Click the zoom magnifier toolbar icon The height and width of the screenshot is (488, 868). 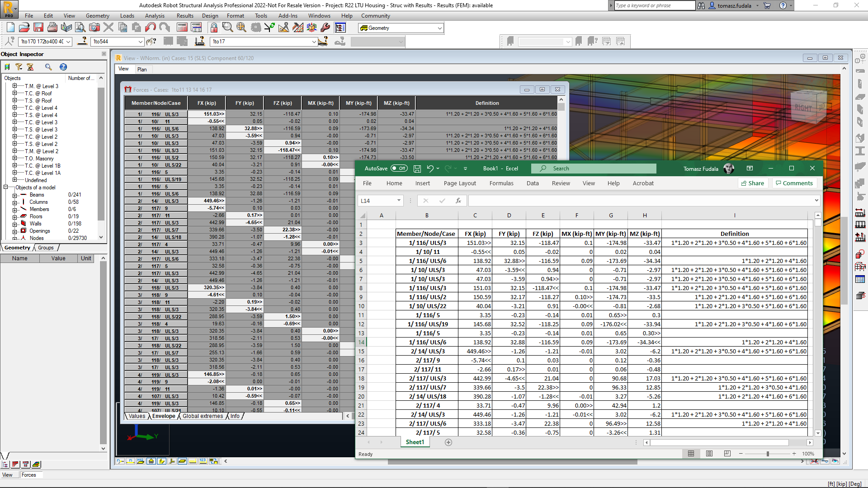click(227, 28)
